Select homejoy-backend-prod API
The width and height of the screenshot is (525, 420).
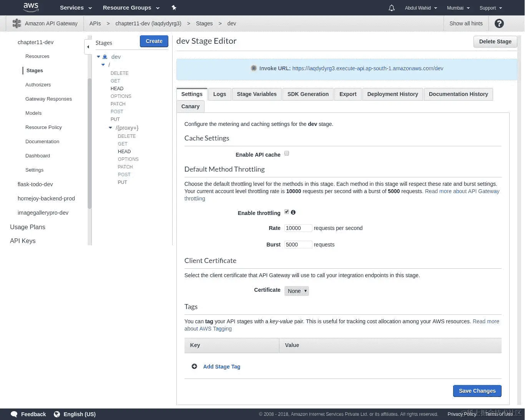pyautogui.click(x=46, y=198)
